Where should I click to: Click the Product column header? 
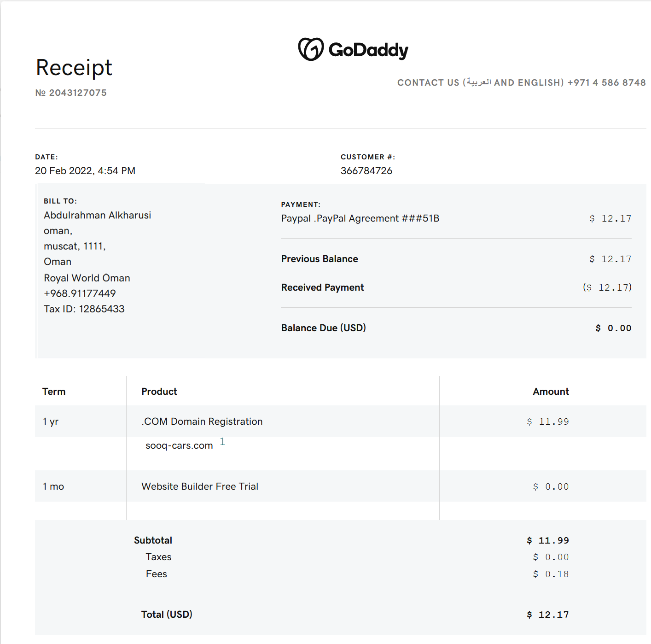159,392
